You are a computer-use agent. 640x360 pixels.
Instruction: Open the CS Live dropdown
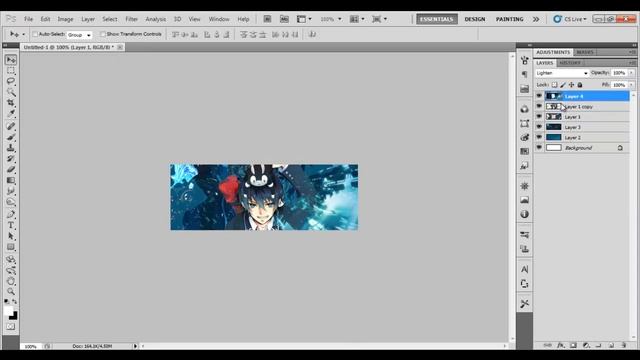click(570, 19)
